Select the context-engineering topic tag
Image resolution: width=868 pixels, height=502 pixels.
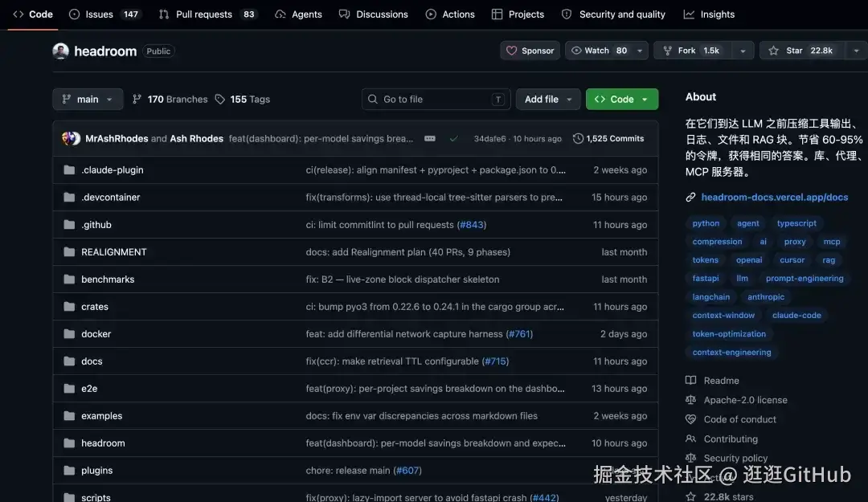(x=731, y=352)
